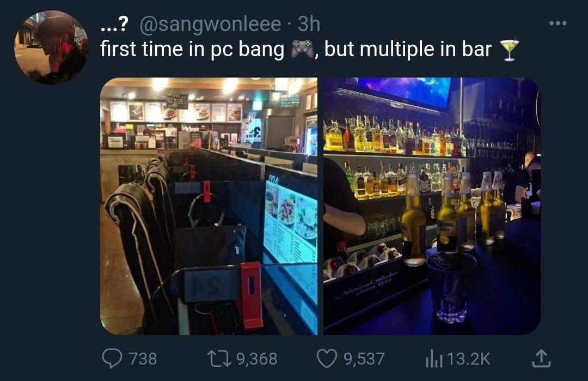Open the three-dot more options menu

558,23
